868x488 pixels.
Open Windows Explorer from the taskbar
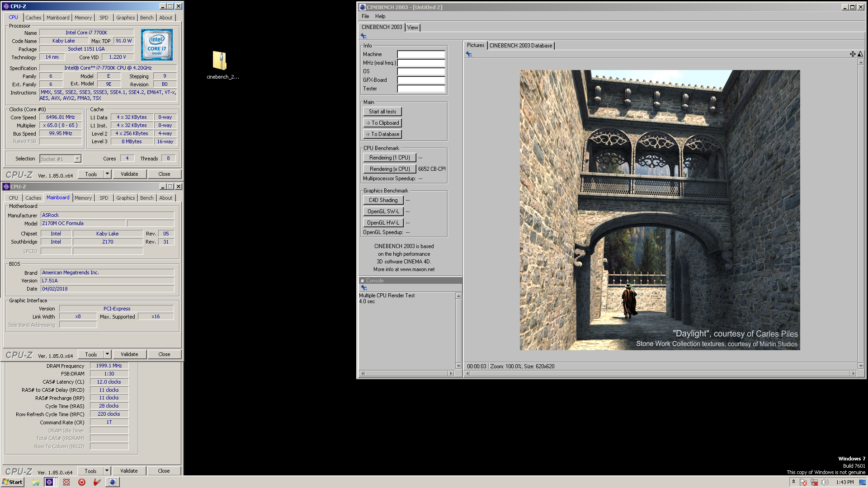point(35,482)
